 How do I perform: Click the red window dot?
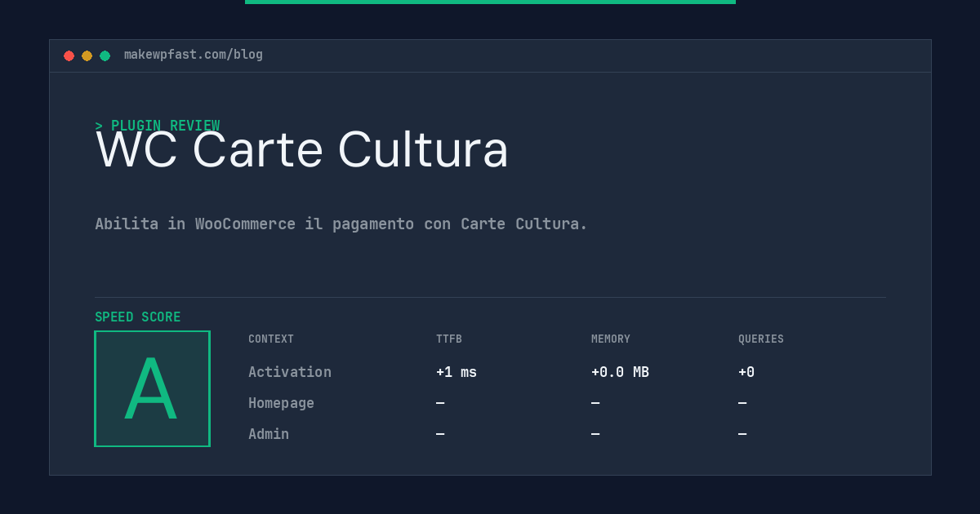(69, 55)
